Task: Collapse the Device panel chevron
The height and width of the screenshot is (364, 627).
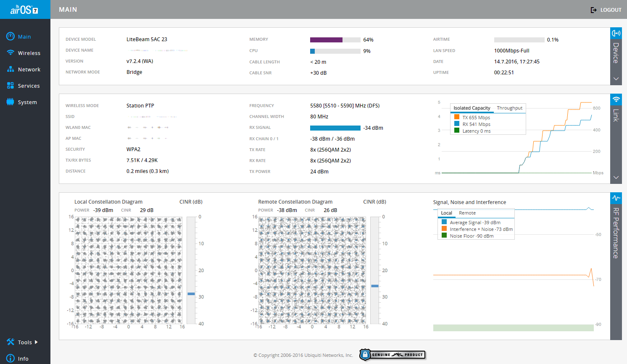Action: pyautogui.click(x=616, y=79)
